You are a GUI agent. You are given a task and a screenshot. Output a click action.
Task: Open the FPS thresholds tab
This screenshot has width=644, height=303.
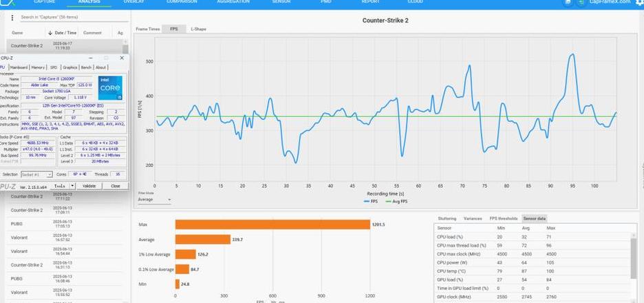point(503,219)
